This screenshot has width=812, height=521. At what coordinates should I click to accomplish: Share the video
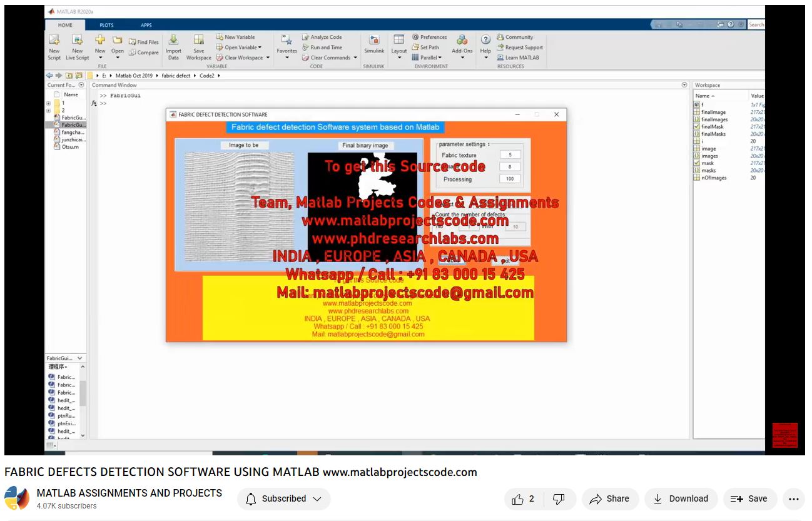point(609,498)
